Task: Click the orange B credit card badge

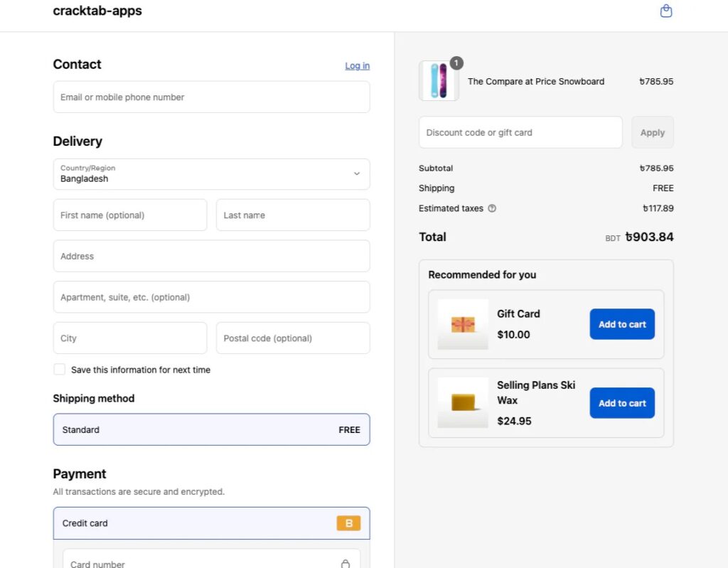Action: click(348, 523)
